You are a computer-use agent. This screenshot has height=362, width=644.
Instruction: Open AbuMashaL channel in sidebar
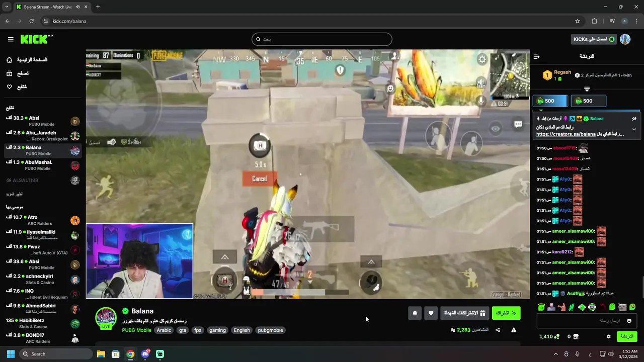tap(42, 165)
